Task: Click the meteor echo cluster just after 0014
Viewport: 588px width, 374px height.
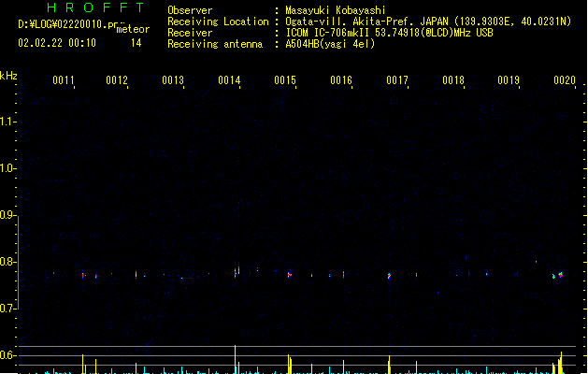Action: [237, 270]
